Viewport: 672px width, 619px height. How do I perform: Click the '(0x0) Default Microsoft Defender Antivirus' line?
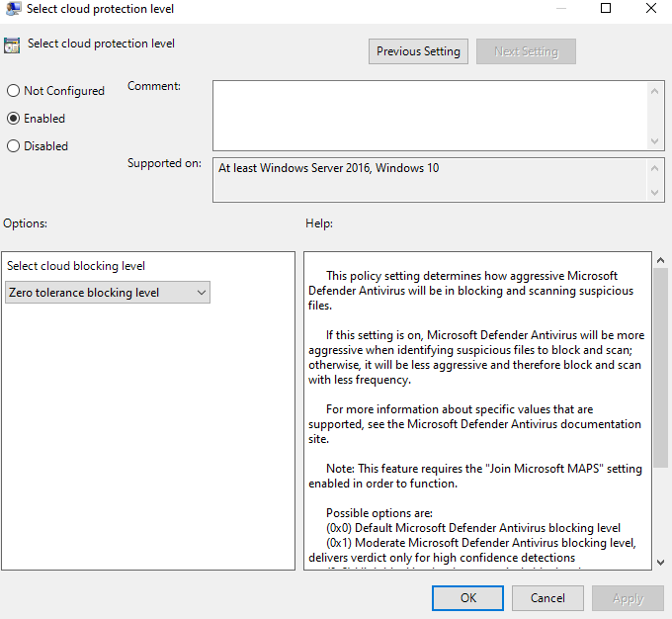coord(473,528)
